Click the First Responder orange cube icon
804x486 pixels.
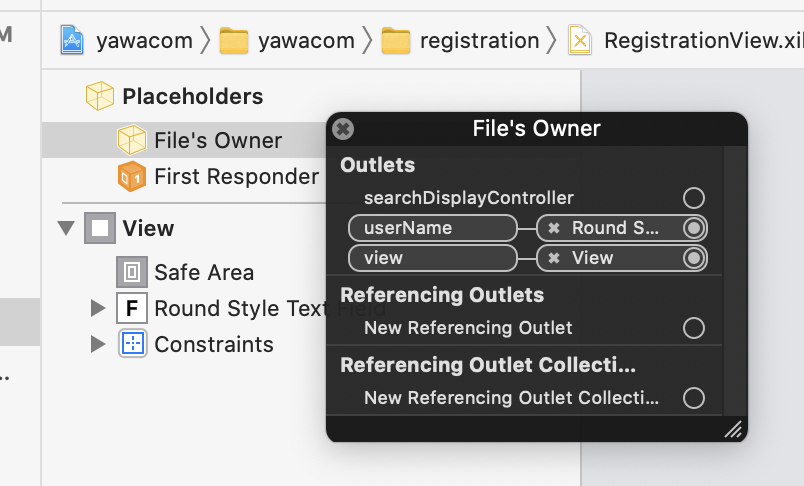tap(132, 177)
